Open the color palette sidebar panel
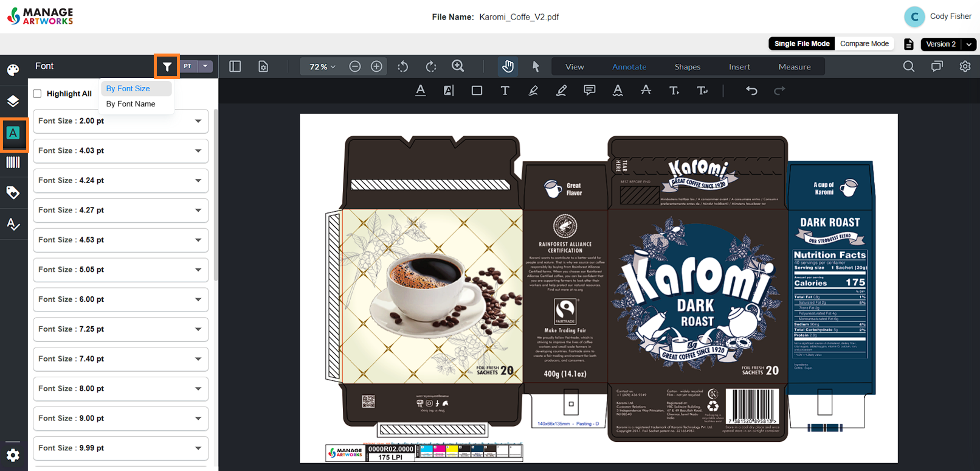980x471 pixels. [x=13, y=70]
